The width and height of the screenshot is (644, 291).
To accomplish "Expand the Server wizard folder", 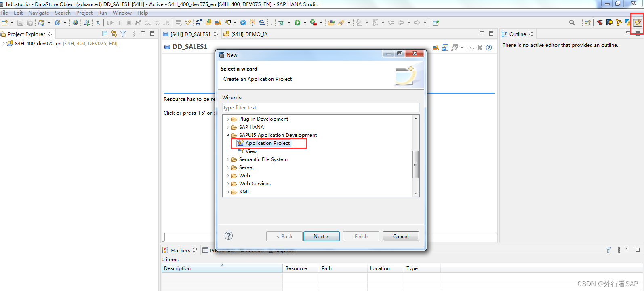I will coord(228,167).
